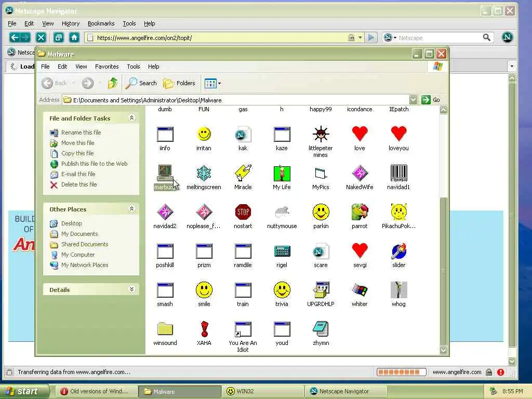Open Tools menu in Malware window
The width and height of the screenshot is (532, 399).
point(134,66)
